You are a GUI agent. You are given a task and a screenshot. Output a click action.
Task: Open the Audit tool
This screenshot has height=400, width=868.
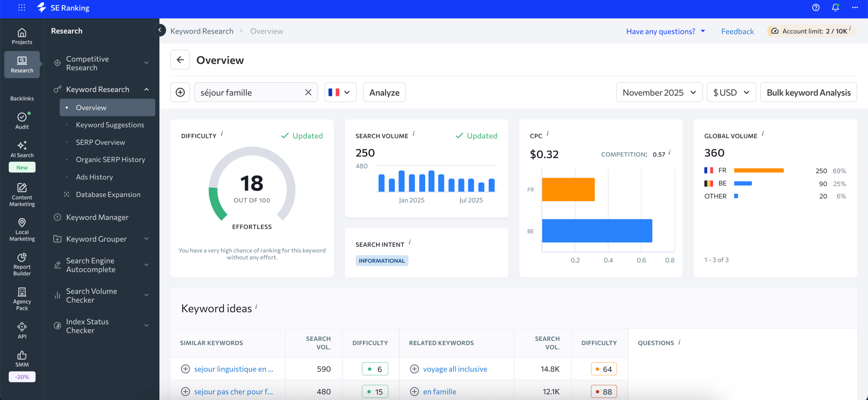point(22,121)
